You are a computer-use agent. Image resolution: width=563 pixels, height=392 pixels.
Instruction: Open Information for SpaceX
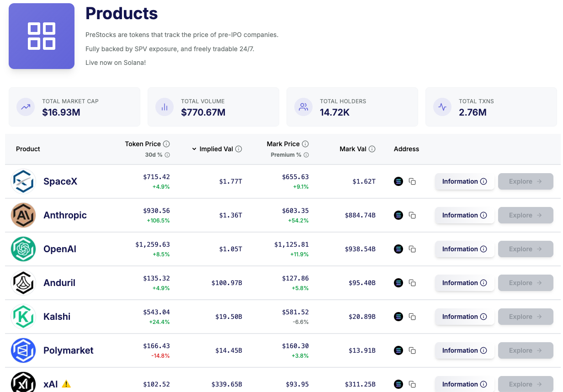(464, 181)
